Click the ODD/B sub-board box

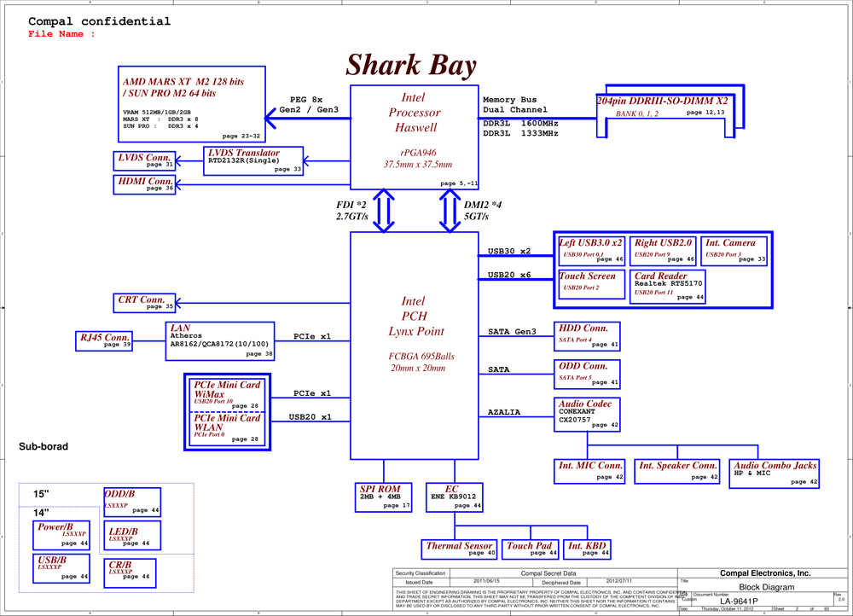(132, 503)
